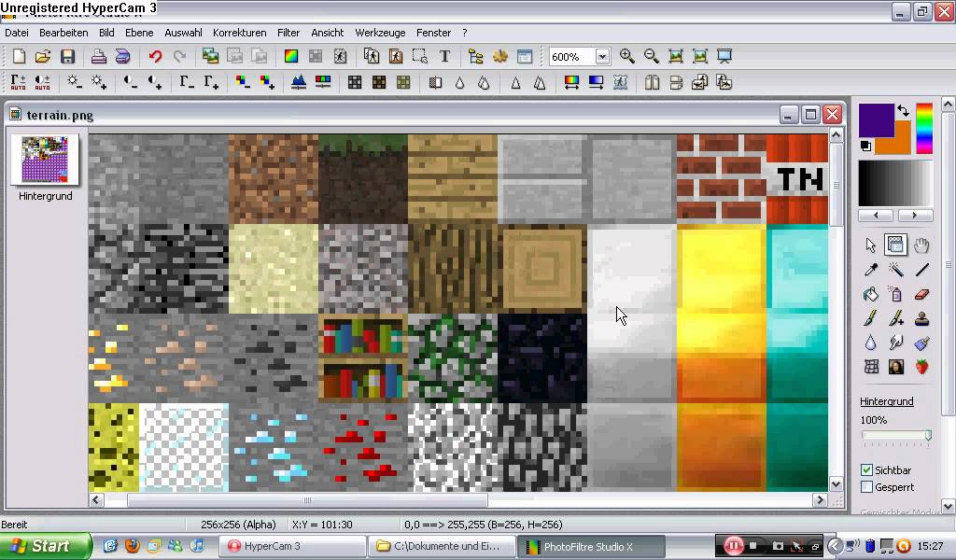Screen dimensions: 956x560
Task: Click the Zoom in magnifier icon
Action: pyautogui.click(x=626, y=57)
